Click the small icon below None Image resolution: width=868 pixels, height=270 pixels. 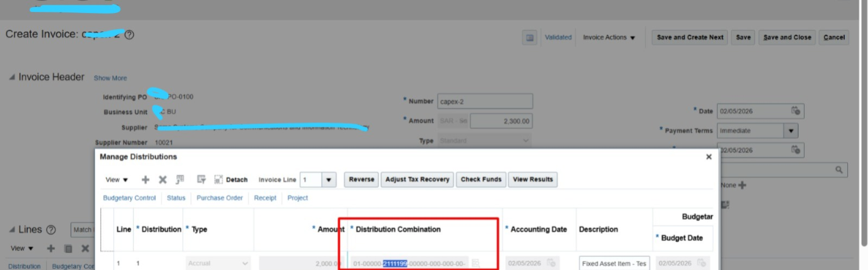(x=725, y=204)
